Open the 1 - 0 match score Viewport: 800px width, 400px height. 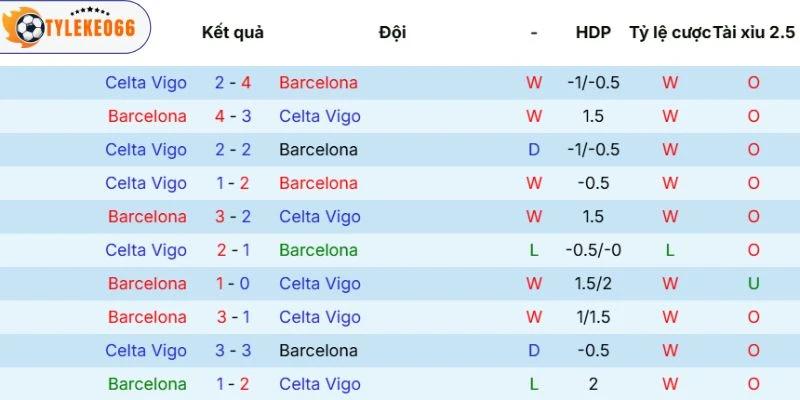(x=233, y=284)
